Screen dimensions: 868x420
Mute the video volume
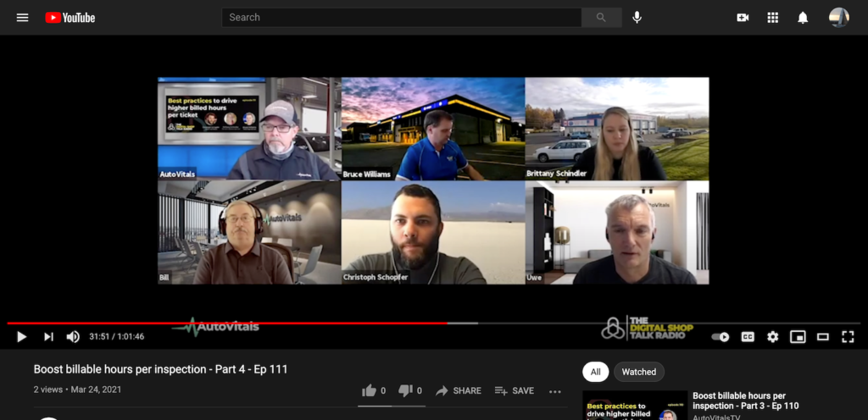pyautogui.click(x=73, y=336)
